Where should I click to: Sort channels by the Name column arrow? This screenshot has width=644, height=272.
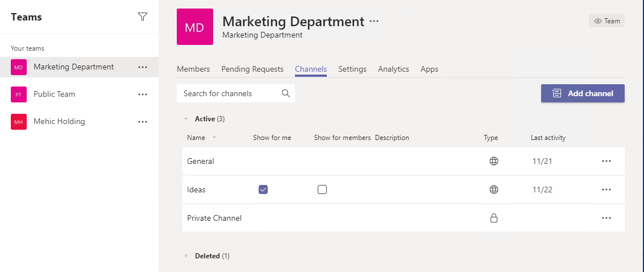214,137
